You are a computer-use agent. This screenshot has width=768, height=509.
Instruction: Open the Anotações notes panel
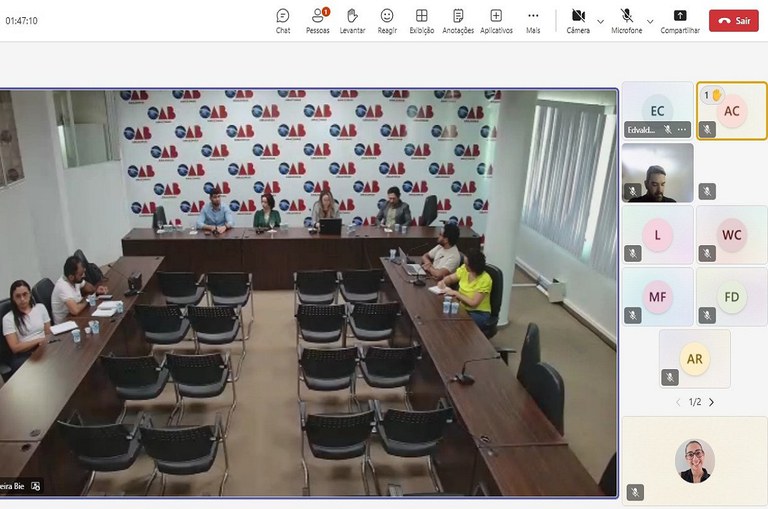pos(458,20)
